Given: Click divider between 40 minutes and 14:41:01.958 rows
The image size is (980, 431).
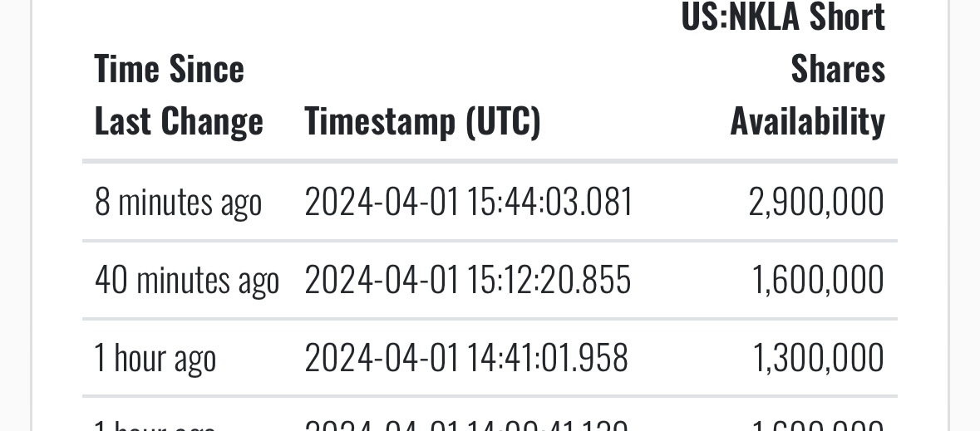Looking at the screenshot, I should point(490,319).
